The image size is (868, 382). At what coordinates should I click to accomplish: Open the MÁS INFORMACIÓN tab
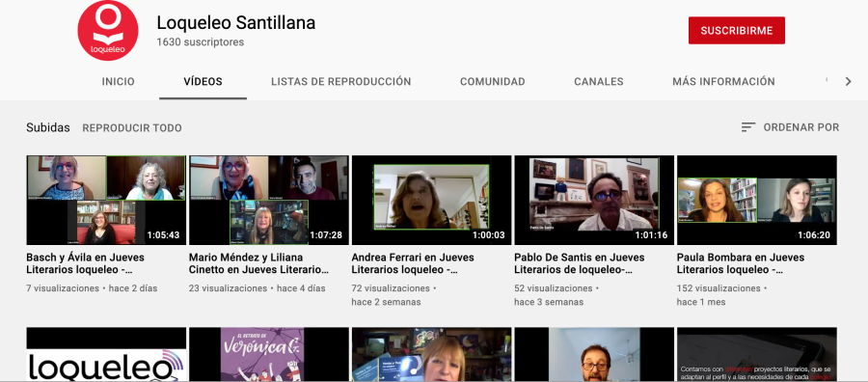(723, 81)
